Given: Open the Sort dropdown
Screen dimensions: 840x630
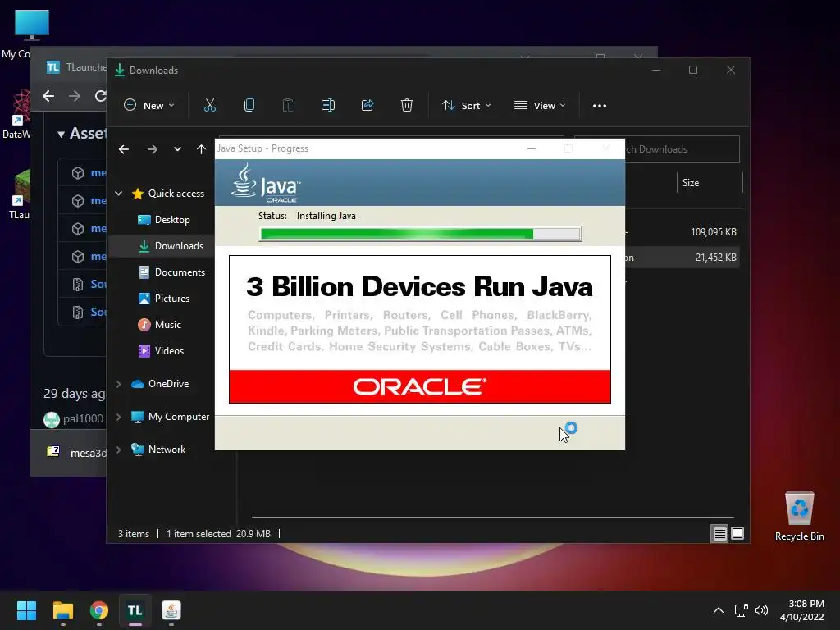Looking at the screenshot, I should [466, 106].
